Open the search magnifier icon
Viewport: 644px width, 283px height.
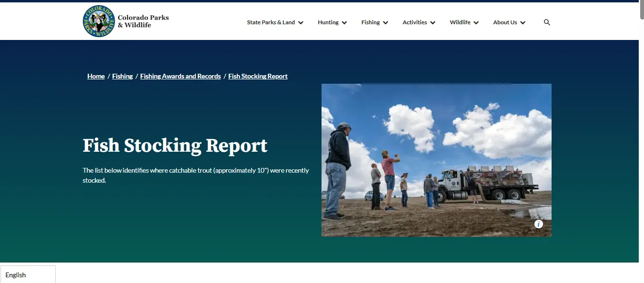547,22
